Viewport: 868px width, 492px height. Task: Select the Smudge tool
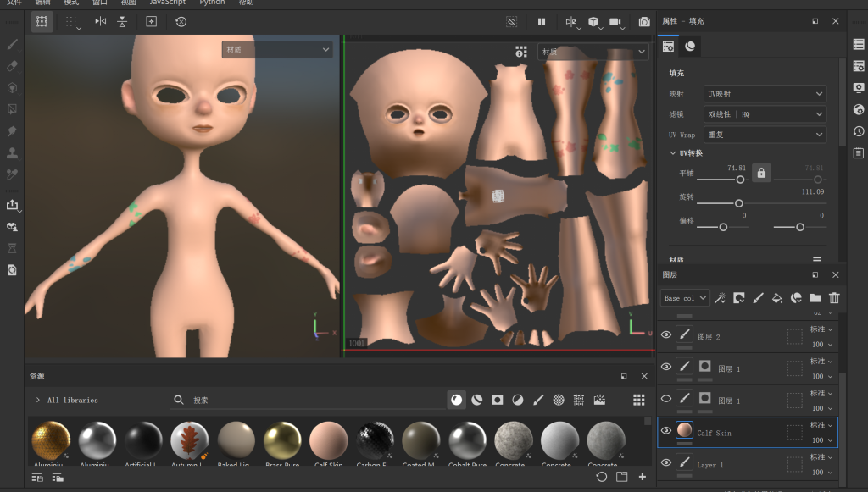12,131
